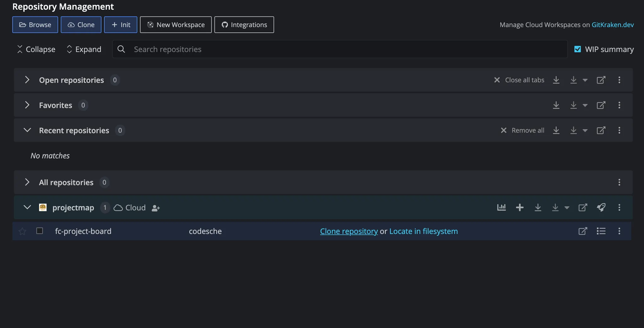Screen dimensions: 644x328
Task: Launch projectmap workspace with the rocket icon
Action: click(601, 207)
